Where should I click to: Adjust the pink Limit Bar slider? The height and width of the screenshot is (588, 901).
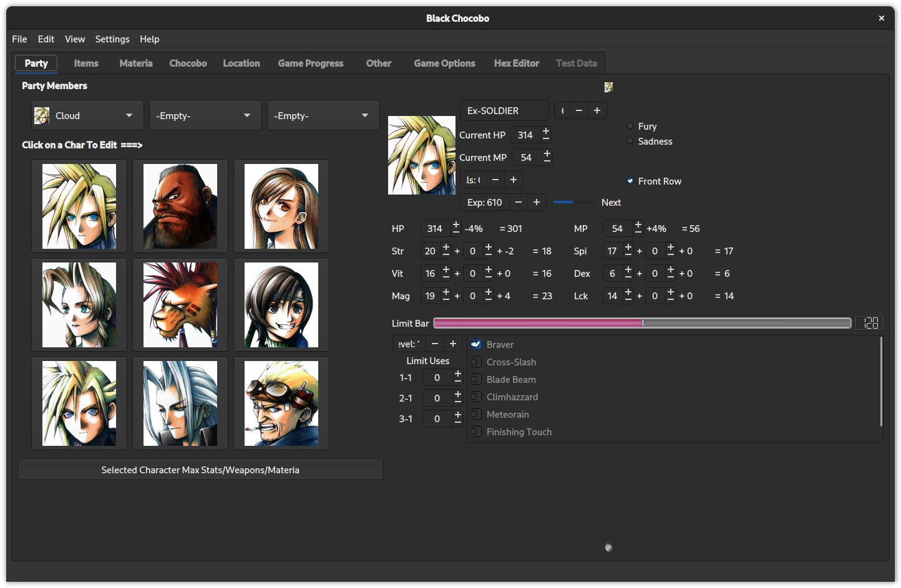(642, 323)
